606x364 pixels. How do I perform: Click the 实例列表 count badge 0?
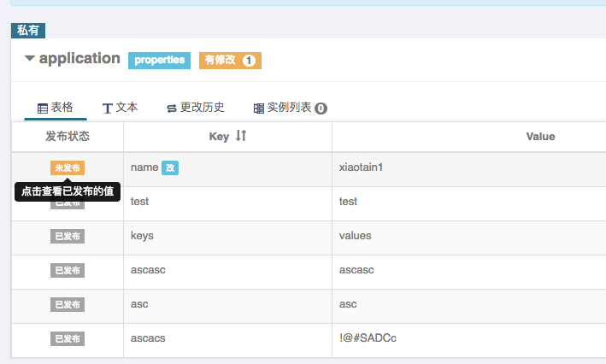pos(321,109)
